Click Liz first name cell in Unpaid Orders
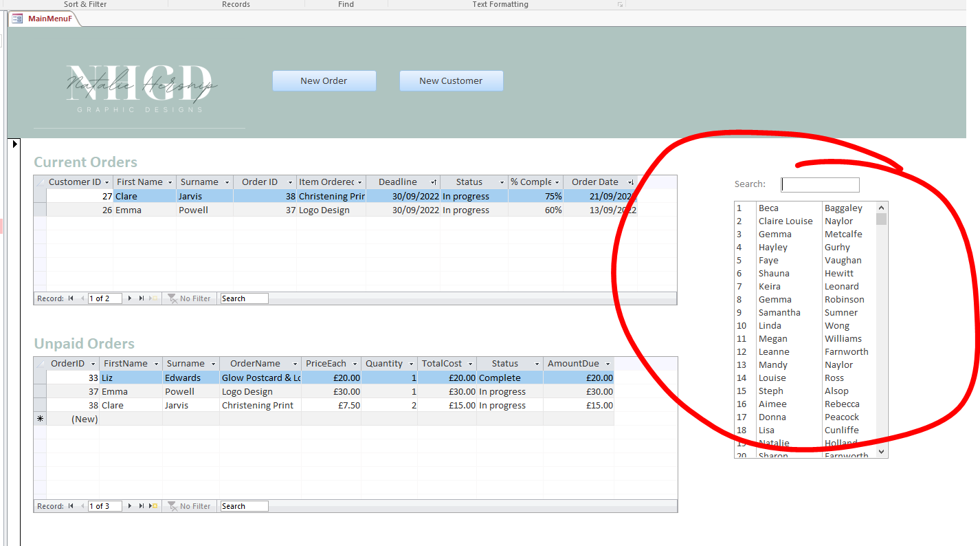 [x=131, y=378]
